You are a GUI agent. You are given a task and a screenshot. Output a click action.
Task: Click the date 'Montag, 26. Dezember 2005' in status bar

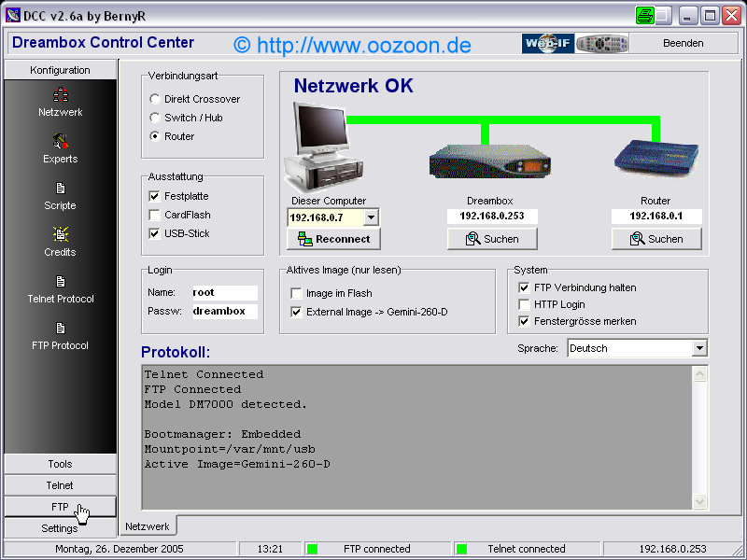(x=120, y=549)
